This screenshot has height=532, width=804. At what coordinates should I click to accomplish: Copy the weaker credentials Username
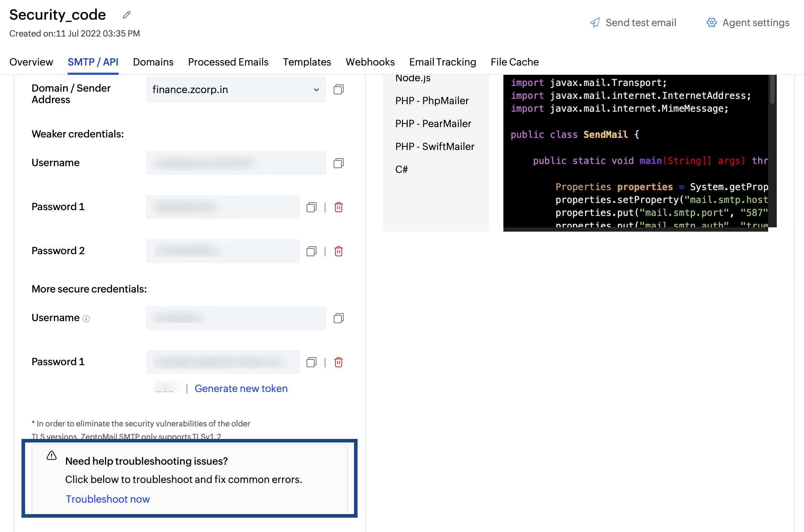click(339, 163)
